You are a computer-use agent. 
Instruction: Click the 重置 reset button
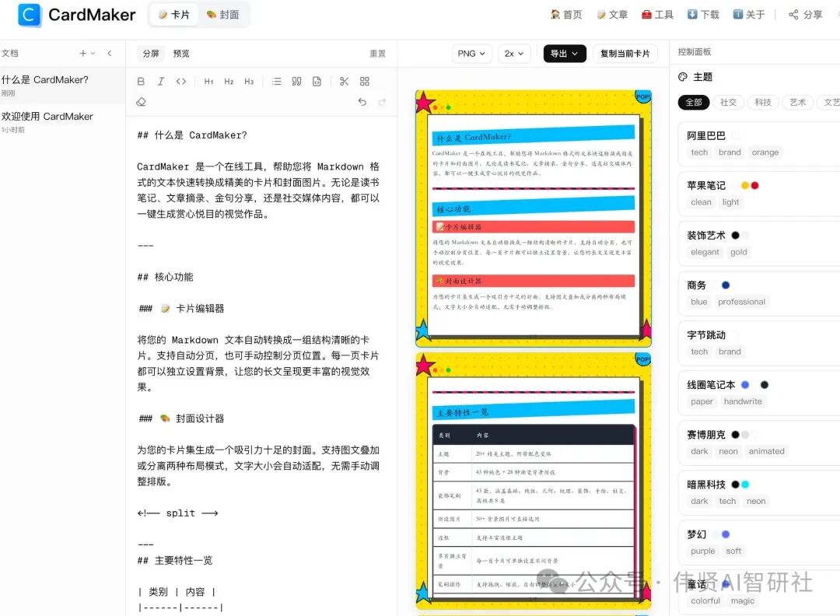click(x=378, y=54)
